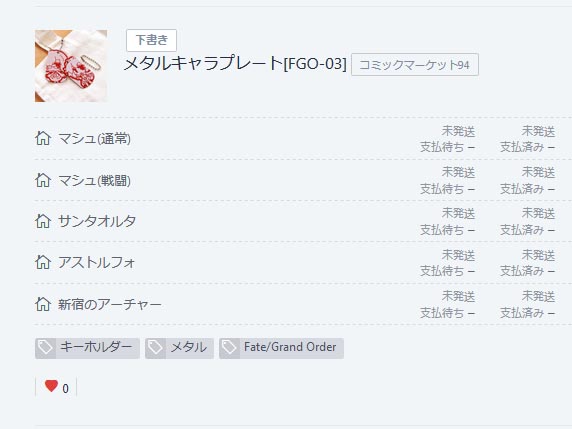Select the サンタオルタ variation name
This screenshot has width=572, height=429.
coord(97,221)
